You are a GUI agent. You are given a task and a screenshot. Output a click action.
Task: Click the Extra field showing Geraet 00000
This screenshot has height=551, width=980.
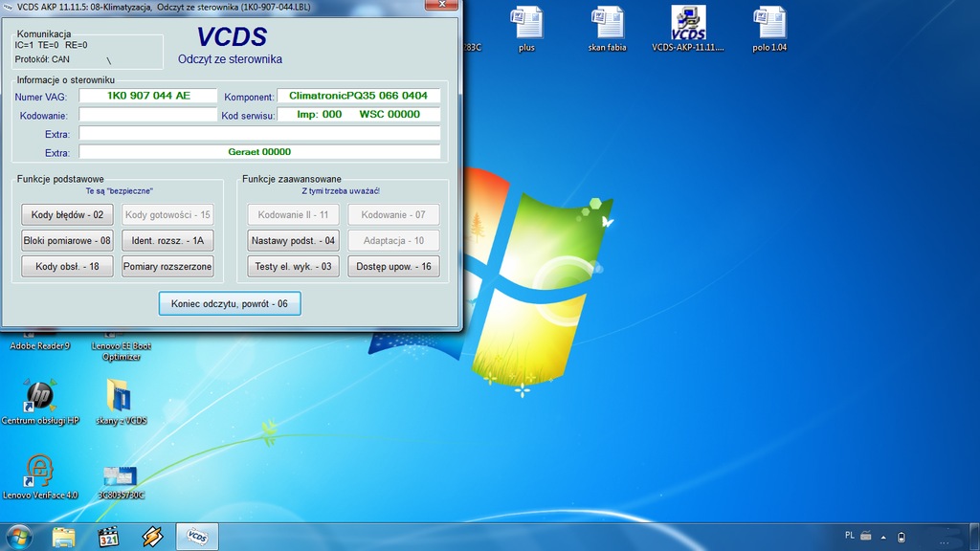[x=259, y=152]
